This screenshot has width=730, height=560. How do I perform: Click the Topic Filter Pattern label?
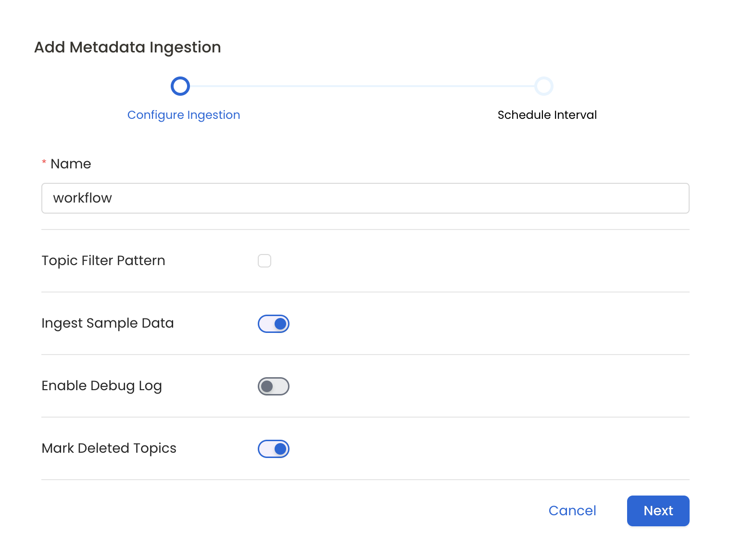coord(103,260)
